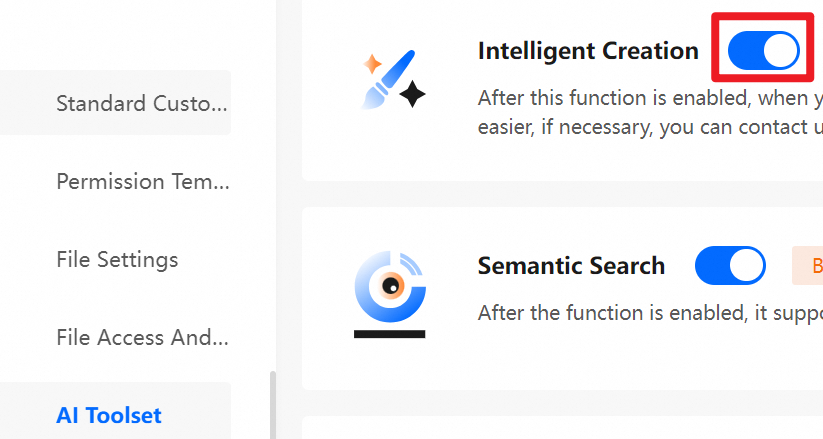Click the orange badge next to Semantic Search
This screenshot has width=823, height=439.
click(x=808, y=266)
